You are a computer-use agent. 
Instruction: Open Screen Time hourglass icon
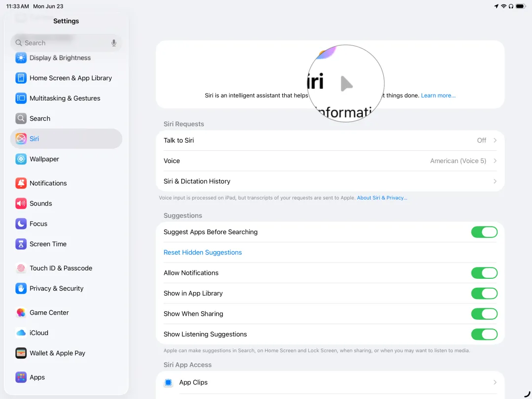(x=21, y=244)
